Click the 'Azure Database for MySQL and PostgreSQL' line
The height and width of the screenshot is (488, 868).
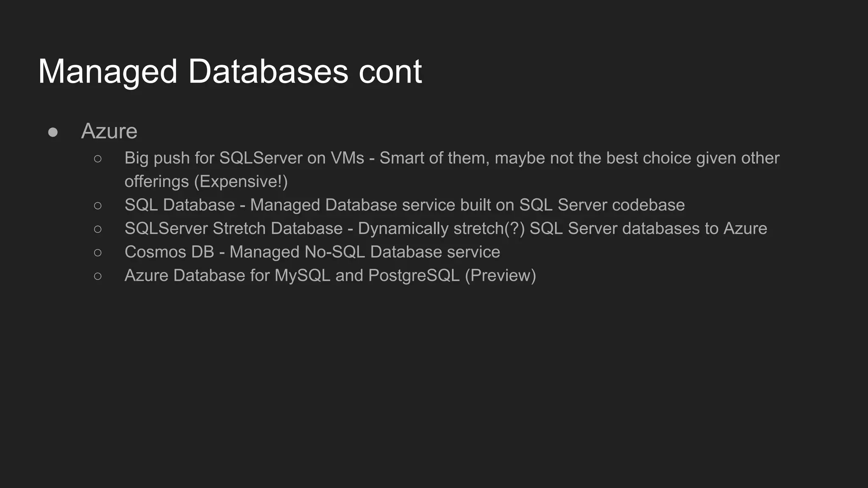pyautogui.click(x=330, y=276)
